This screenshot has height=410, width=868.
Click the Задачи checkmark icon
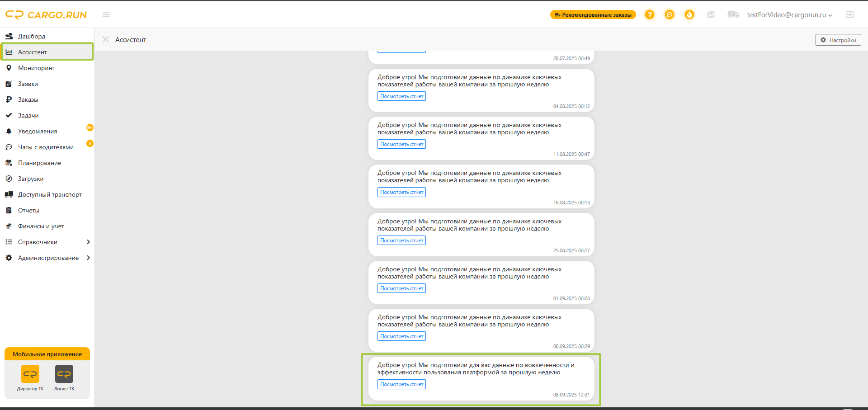coord(9,115)
